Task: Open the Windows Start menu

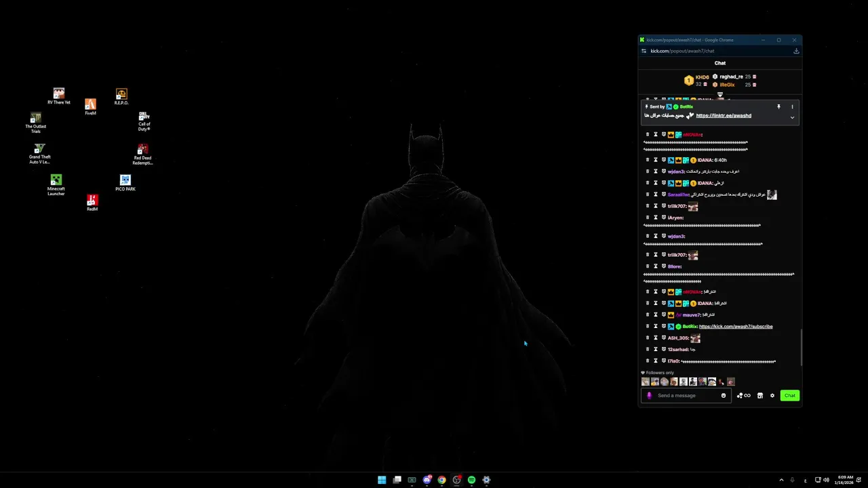Action: coord(382,480)
